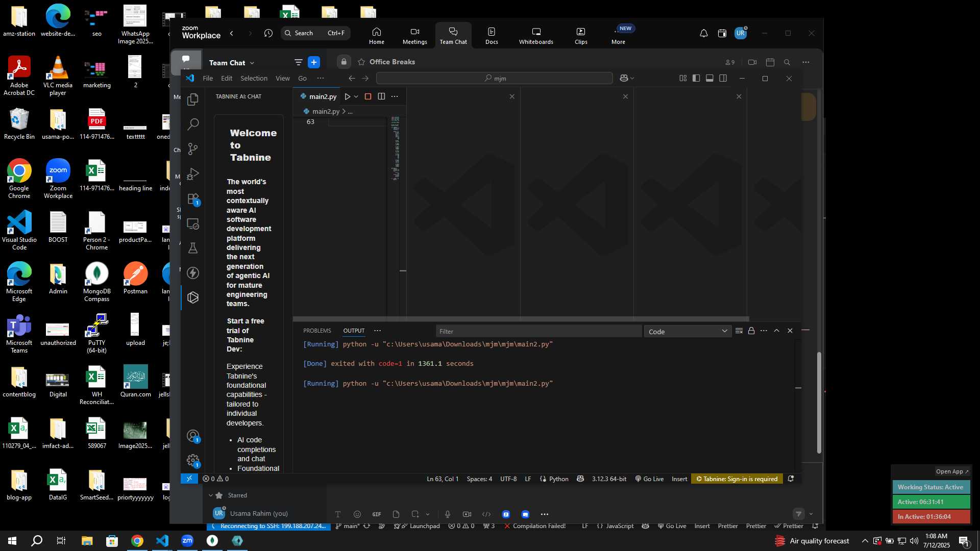
Task: Run main2.py with the play button
Action: [347, 96]
